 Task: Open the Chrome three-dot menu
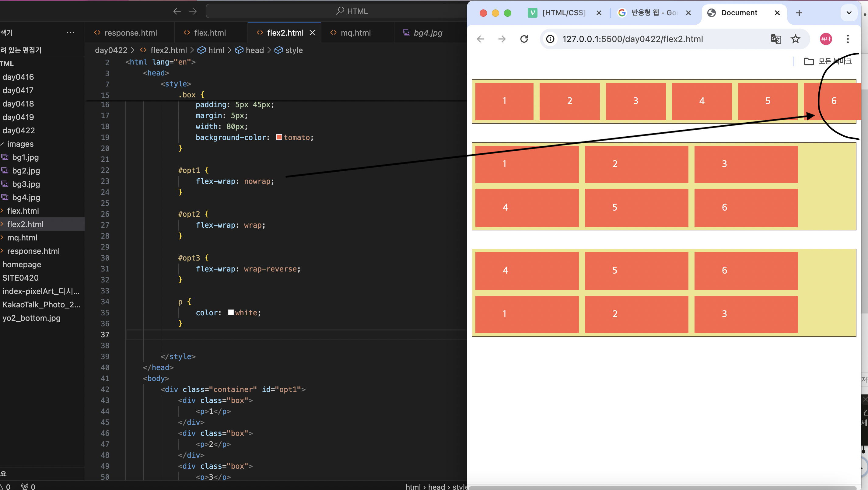point(848,39)
